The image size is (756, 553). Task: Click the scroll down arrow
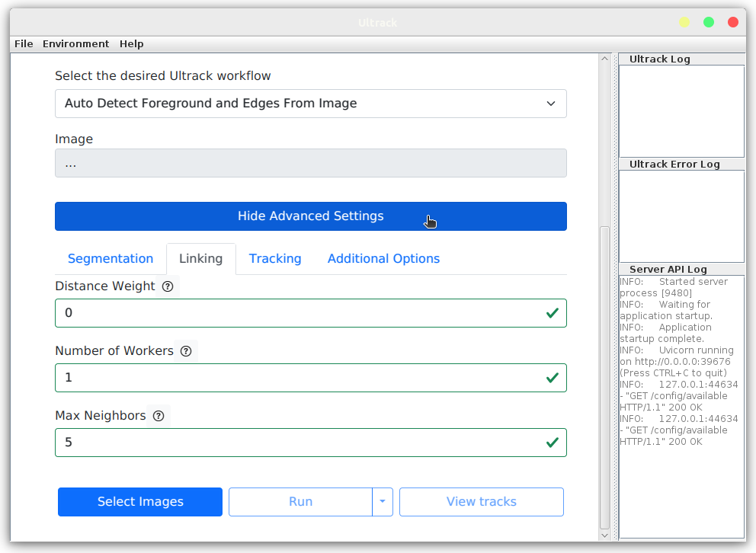604,535
